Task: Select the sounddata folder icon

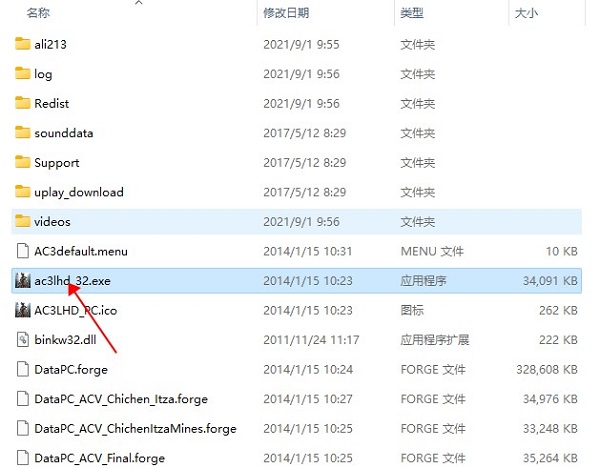Action: (24, 133)
